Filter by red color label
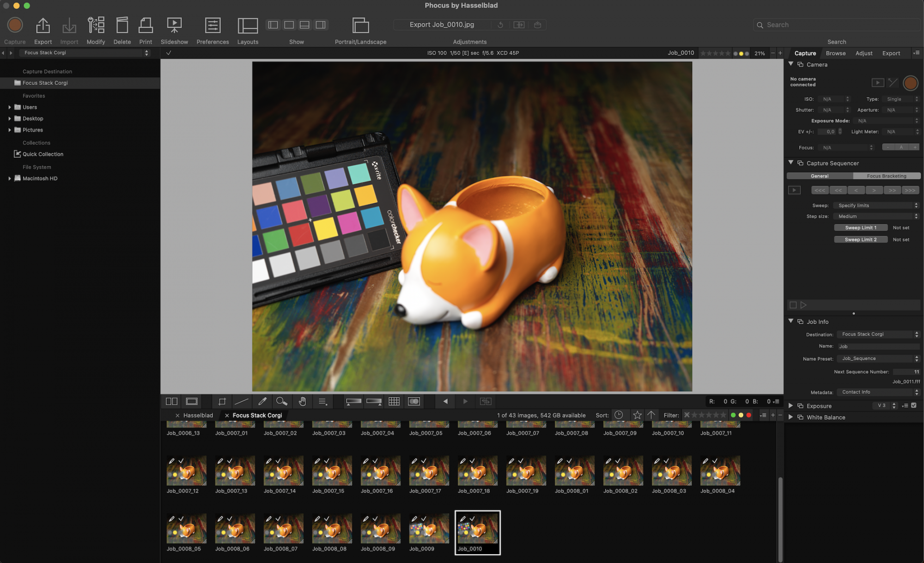Screen dimensions: 924x563 pos(749,415)
